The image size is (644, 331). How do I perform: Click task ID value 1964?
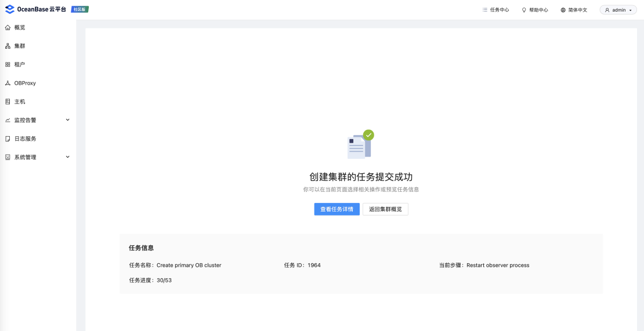[314, 265]
